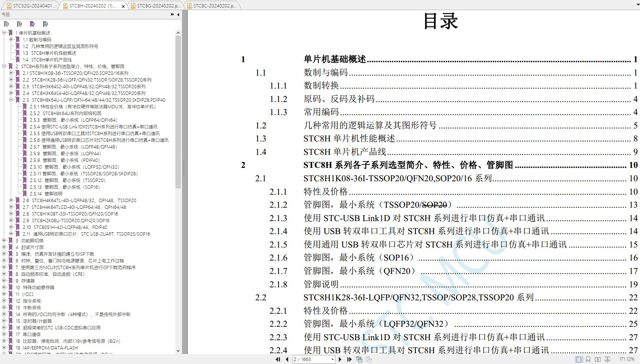The width and height of the screenshot is (640, 364).
Task: Open TOC entry 2.1.6 管脚图 (SOP16)
Action: (453, 258)
